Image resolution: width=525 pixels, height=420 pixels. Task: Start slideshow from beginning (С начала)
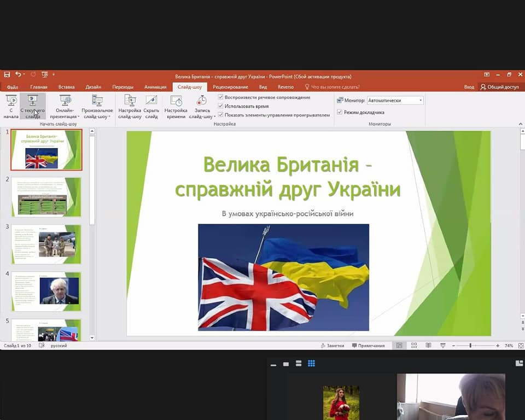pyautogui.click(x=11, y=106)
